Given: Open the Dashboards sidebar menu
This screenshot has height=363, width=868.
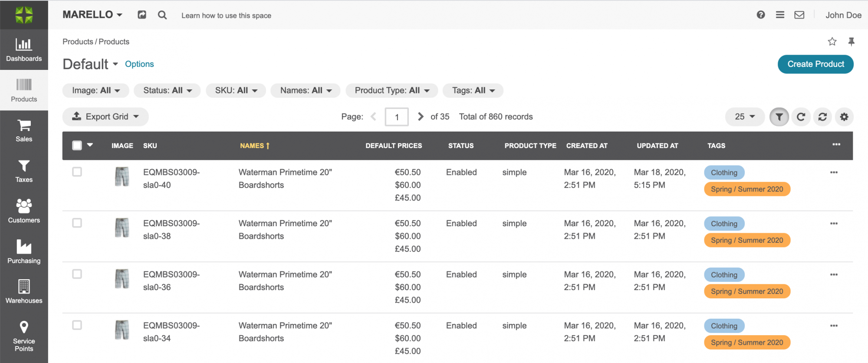Looking at the screenshot, I should [x=24, y=49].
